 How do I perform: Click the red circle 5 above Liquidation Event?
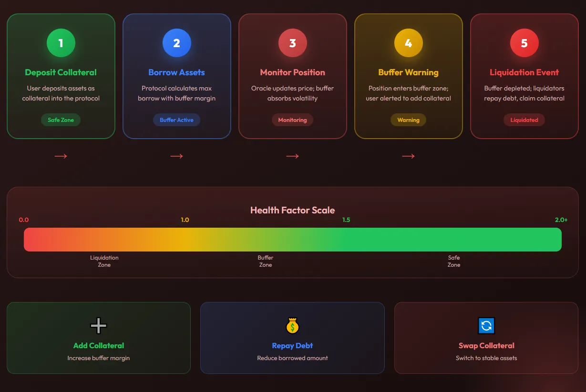tap(524, 42)
